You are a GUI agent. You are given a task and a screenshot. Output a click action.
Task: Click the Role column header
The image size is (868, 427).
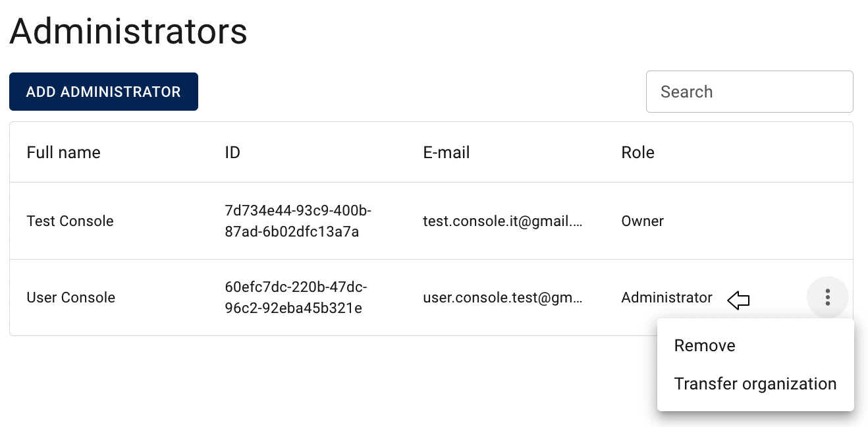pyautogui.click(x=637, y=152)
